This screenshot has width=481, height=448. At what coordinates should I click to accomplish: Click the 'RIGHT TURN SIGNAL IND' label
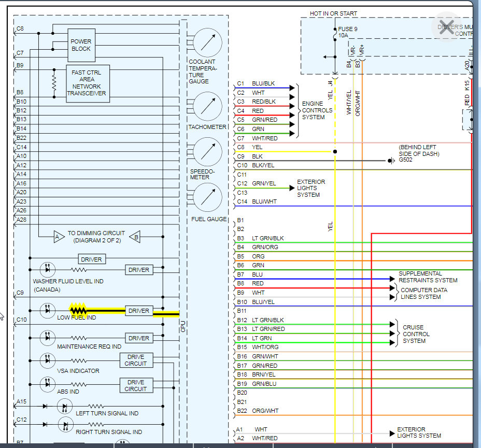click(x=109, y=432)
